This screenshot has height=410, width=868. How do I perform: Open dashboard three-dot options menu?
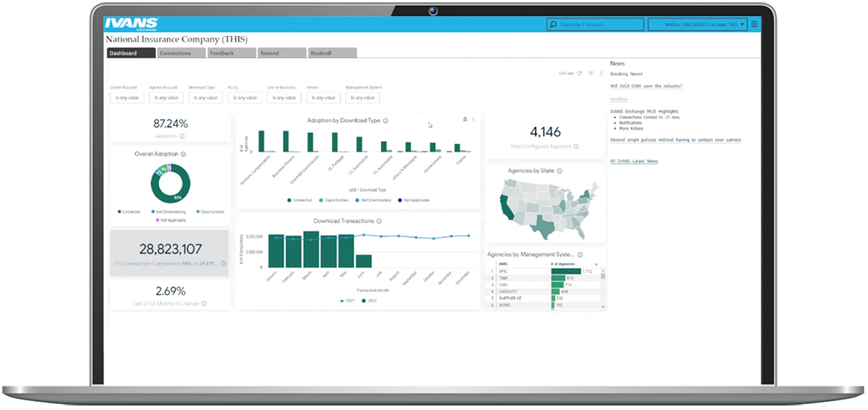tap(601, 73)
